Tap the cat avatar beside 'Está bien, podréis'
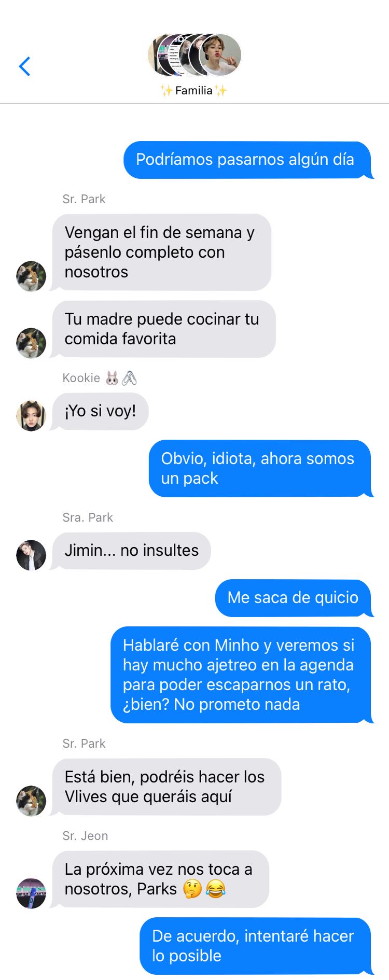Image resolution: width=389 pixels, height=980 pixels. click(x=31, y=801)
